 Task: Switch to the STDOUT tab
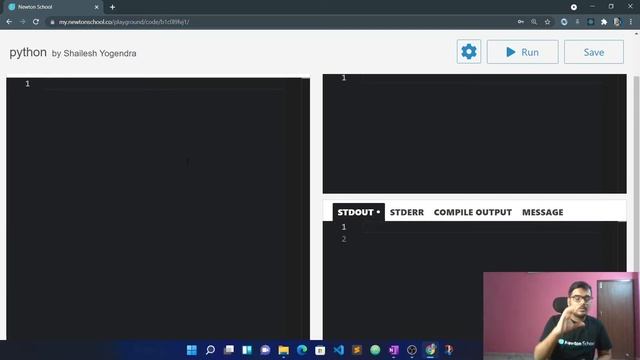tap(358, 212)
